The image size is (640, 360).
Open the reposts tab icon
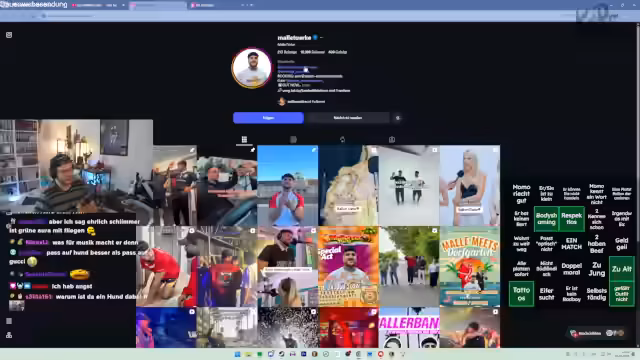click(x=342, y=140)
